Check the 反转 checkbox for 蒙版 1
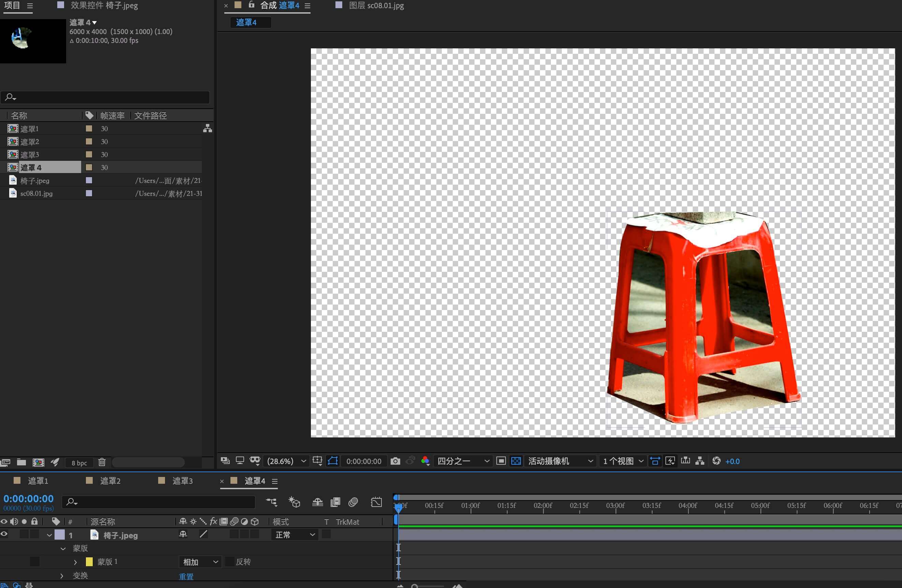Screen dimensions: 902x588 coord(230,561)
